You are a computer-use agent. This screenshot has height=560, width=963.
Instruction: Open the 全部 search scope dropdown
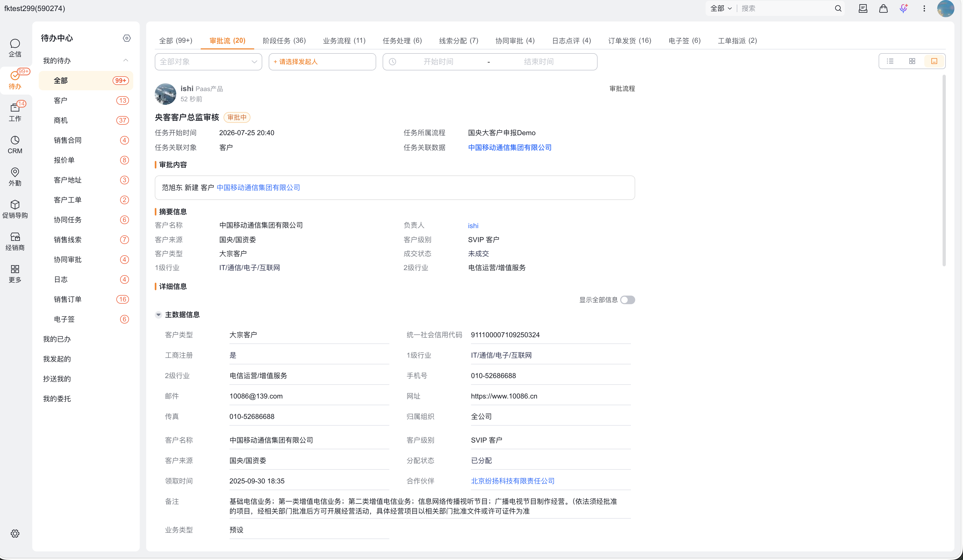[x=721, y=8]
